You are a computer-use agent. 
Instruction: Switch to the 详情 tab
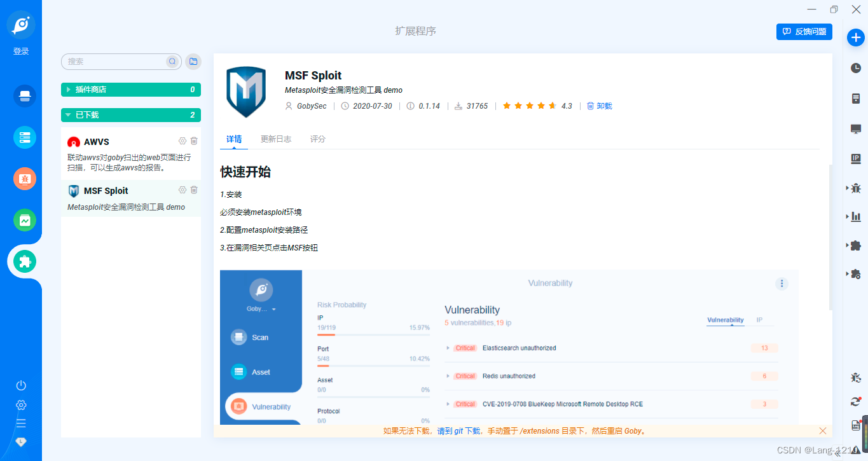click(234, 139)
